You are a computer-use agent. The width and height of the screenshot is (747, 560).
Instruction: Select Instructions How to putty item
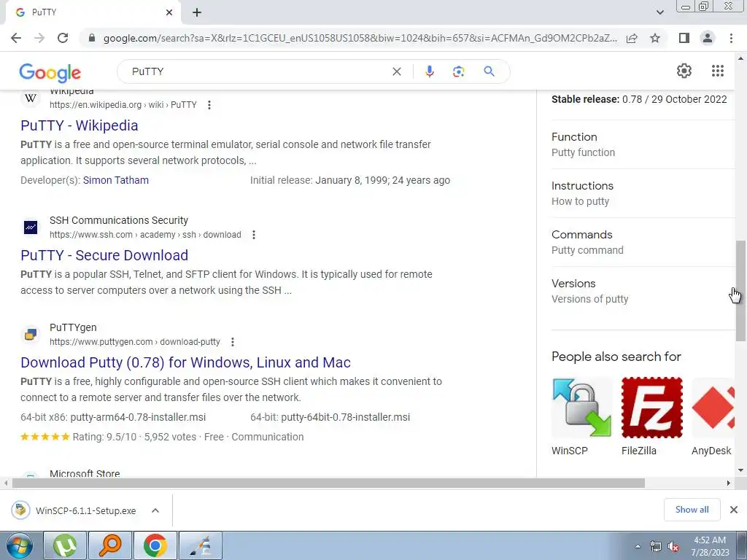click(643, 193)
